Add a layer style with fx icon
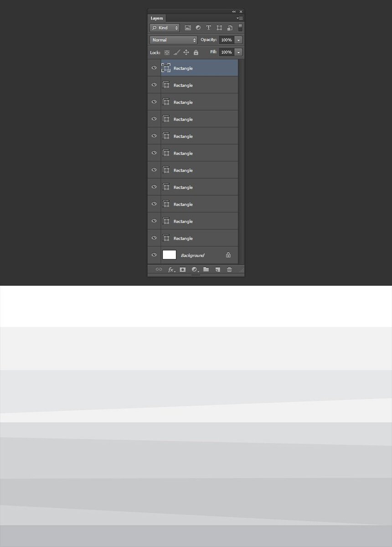392x547 pixels. coord(171,269)
